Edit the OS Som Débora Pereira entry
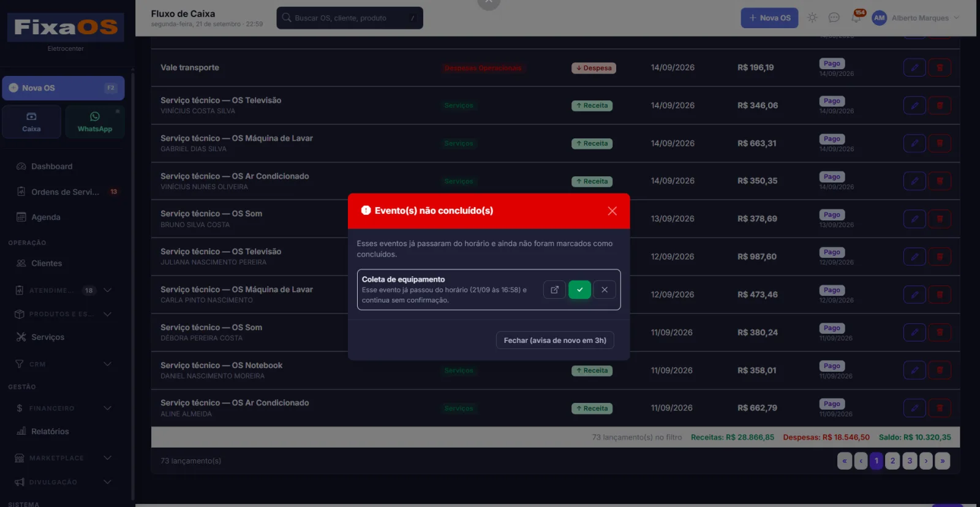 click(x=914, y=332)
